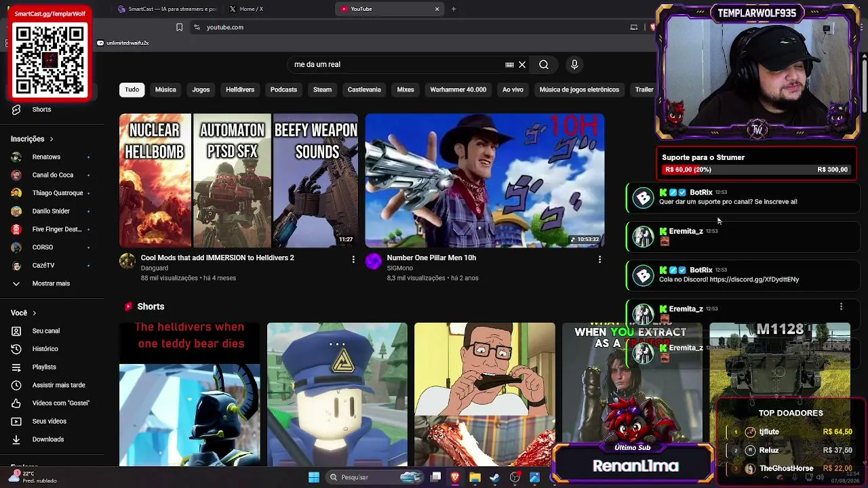Screen dimensions: 868x488
Task: Expand the Você section
Action: coord(24,313)
